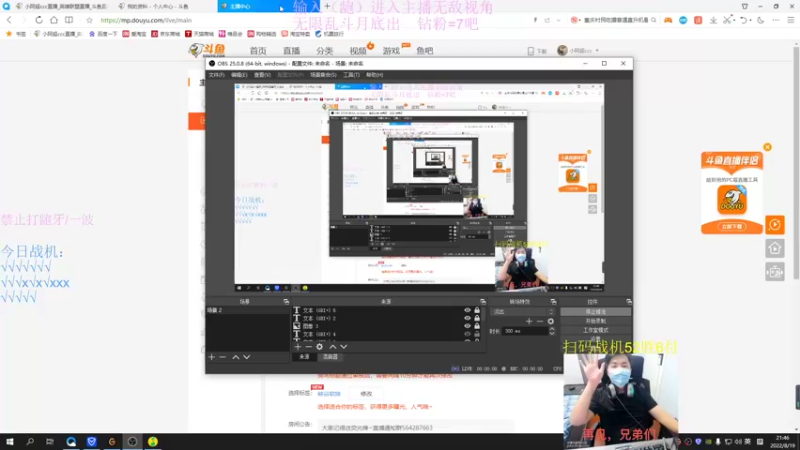The image size is (800, 450).
Task: Open source properties gear below the OBS sources list
Action: tap(319, 347)
